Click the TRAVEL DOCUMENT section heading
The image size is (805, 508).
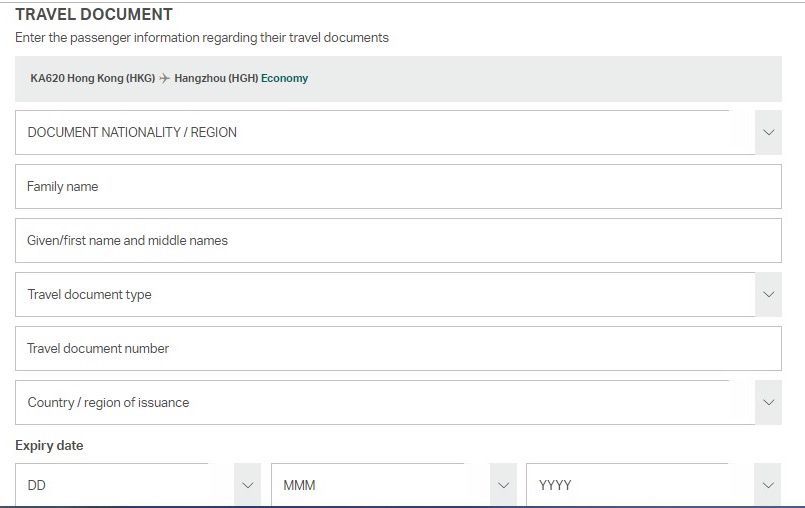pyautogui.click(x=94, y=14)
